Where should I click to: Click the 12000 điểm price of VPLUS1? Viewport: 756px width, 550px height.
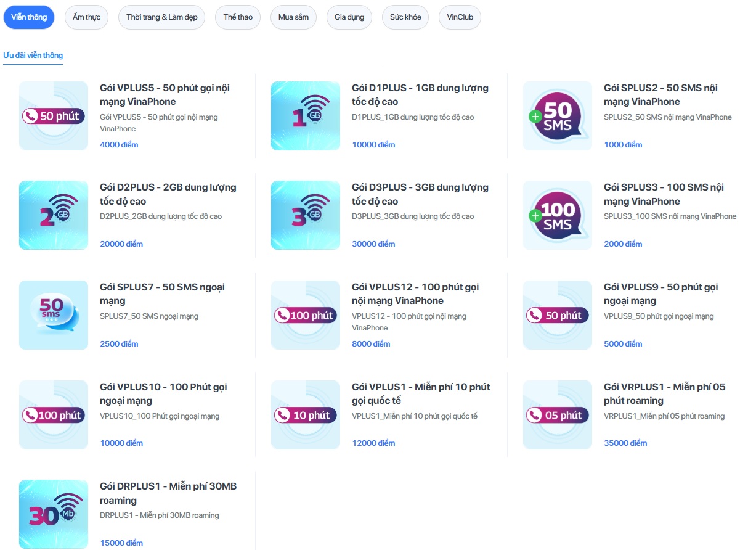(x=373, y=443)
